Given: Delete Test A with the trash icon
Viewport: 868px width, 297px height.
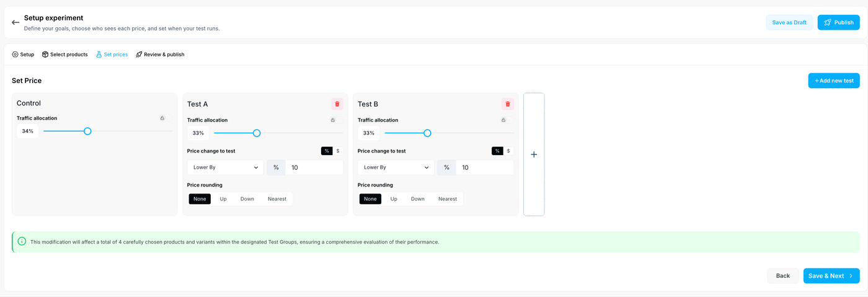Looking at the screenshot, I should [x=337, y=104].
